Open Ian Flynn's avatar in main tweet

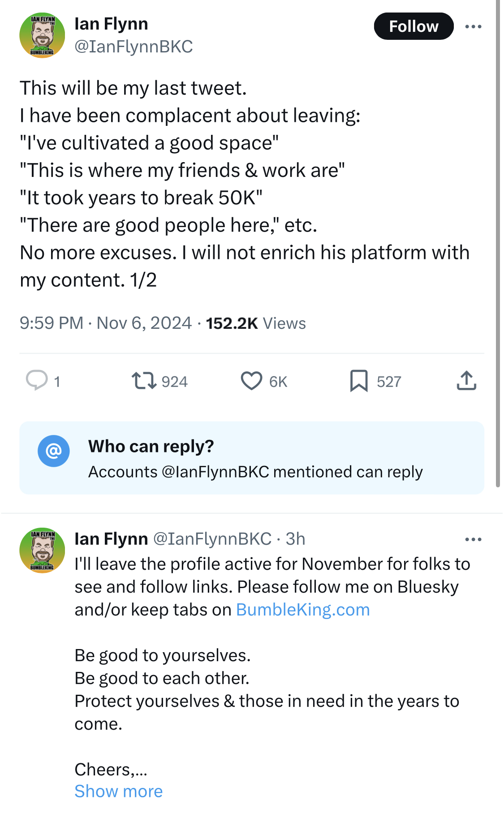[x=43, y=35]
